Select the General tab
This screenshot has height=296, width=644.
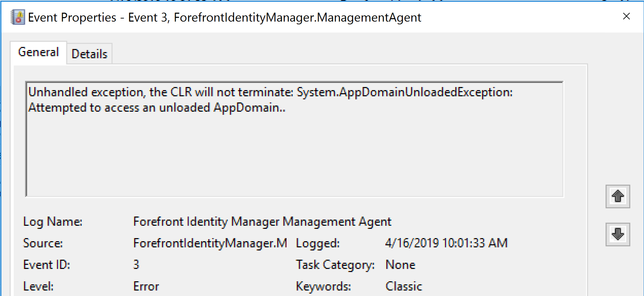point(38,52)
